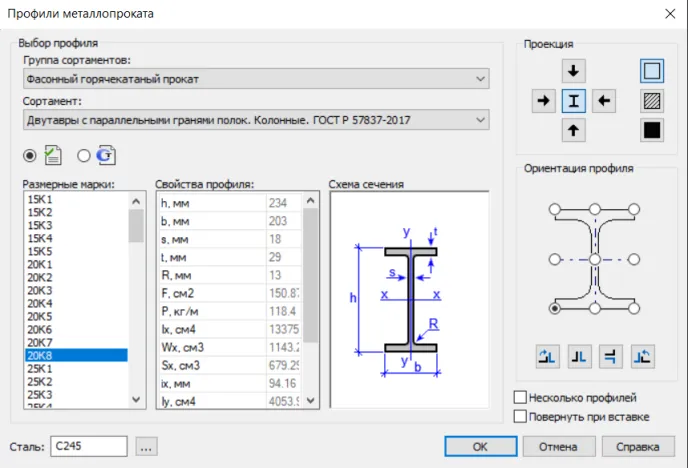The height and width of the screenshot is (468, 688).
Task: Select the up-arrow projection button
Action: click(574, 131)
